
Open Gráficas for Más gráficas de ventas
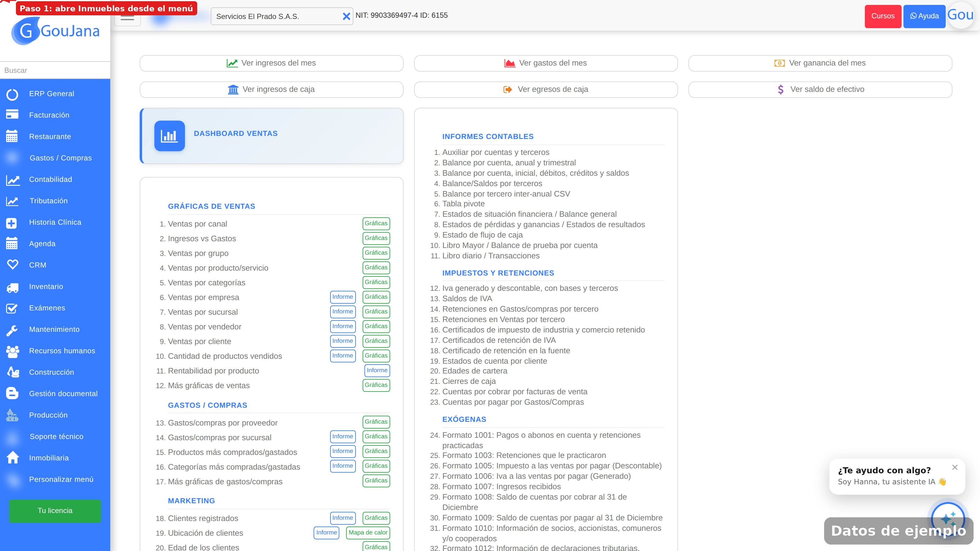(x=376, y=385)
